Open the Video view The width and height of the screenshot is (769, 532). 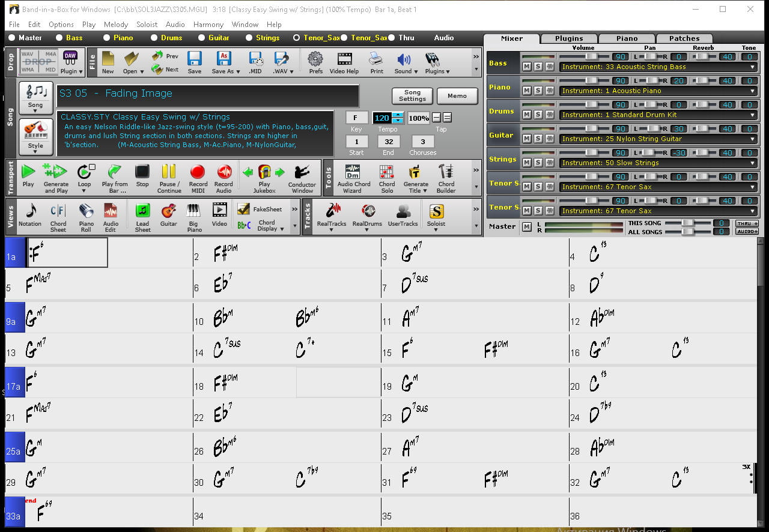coord(220,215)
